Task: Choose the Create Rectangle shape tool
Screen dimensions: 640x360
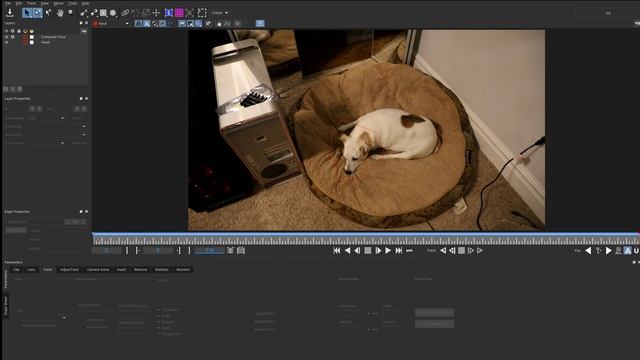Action: tap(103, 13)
